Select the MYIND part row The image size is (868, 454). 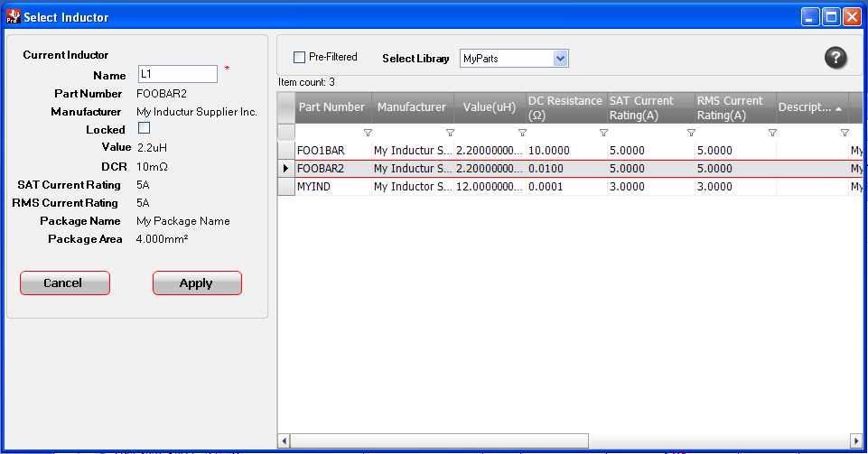point(570,187)
